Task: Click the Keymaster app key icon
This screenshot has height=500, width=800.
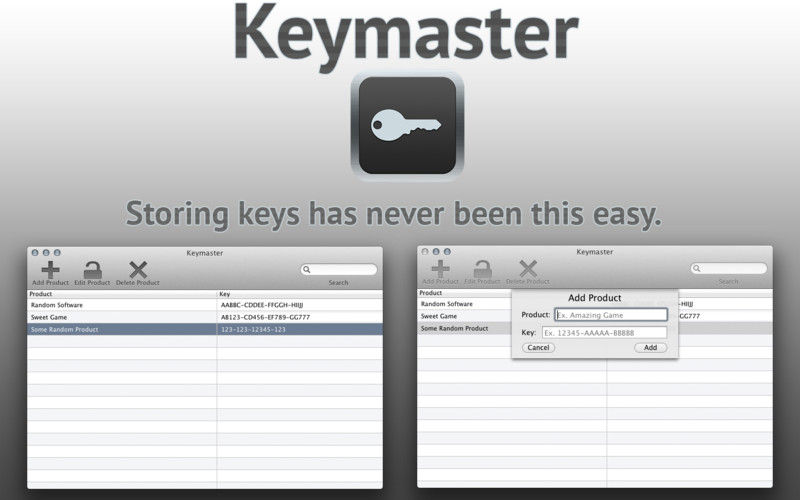Action: point(407,126)
